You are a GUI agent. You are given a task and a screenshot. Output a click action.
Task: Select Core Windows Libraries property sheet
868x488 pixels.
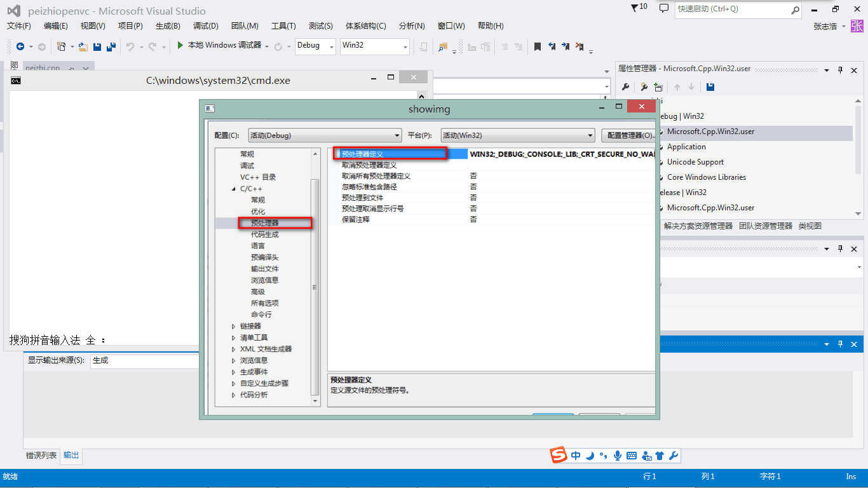point(707,177)
